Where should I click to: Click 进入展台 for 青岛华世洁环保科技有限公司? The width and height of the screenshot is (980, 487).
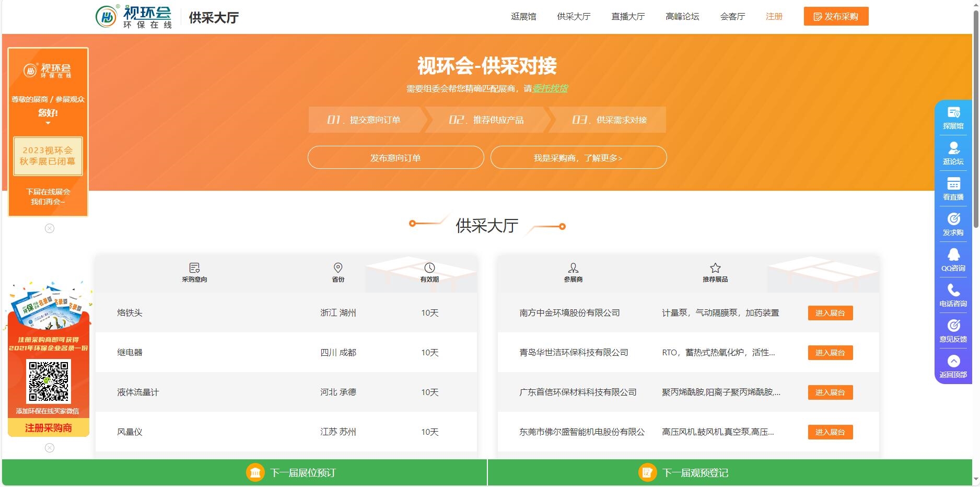(x=830, y=353)
